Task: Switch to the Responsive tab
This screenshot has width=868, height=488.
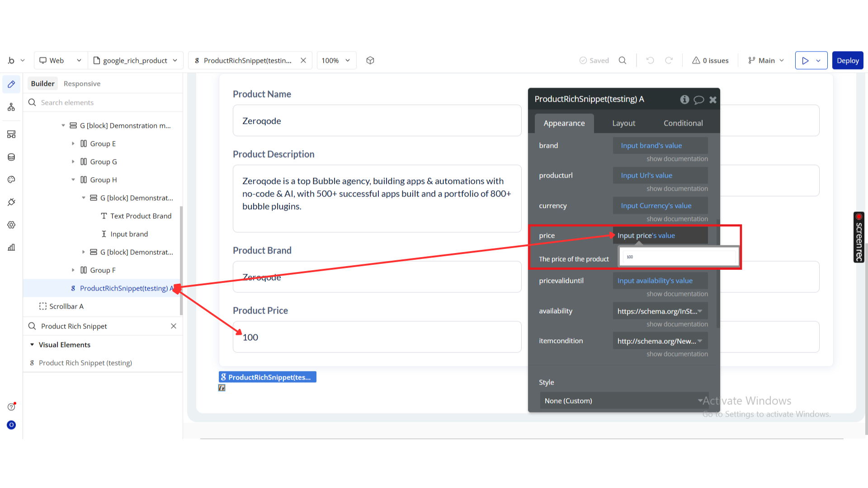Action: click(82, 84)
